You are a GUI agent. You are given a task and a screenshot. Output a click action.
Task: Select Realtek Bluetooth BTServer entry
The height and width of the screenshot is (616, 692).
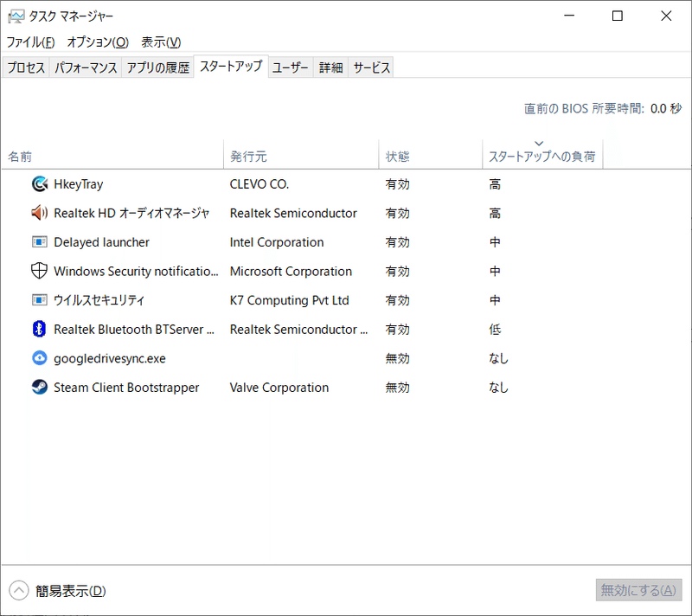[134, 329]
